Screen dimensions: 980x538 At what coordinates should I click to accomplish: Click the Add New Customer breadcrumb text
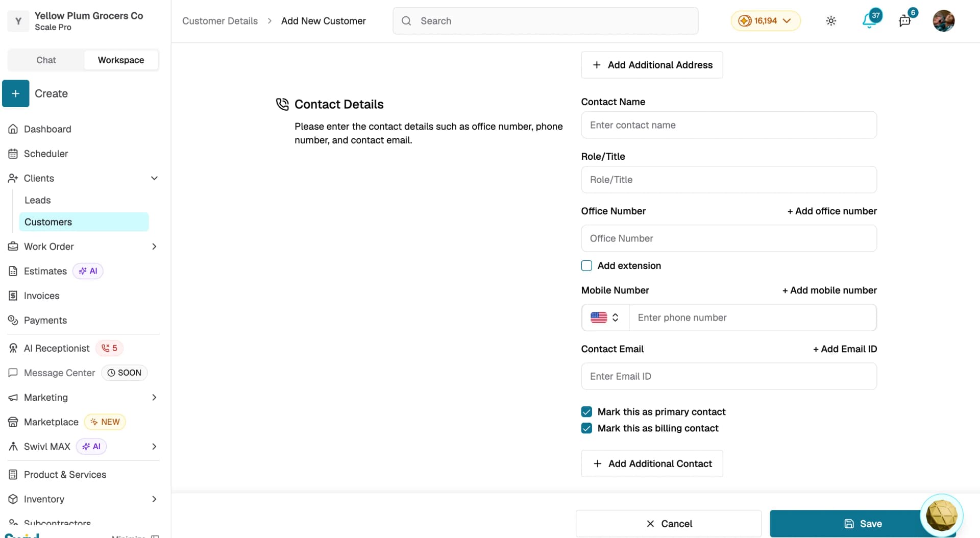click(x=323, y=21)
